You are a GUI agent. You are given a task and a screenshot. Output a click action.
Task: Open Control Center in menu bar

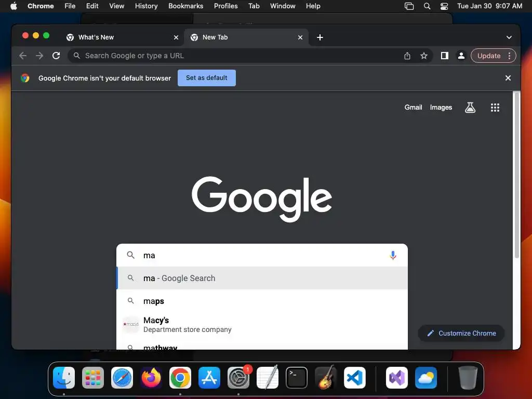coord(444,6)
